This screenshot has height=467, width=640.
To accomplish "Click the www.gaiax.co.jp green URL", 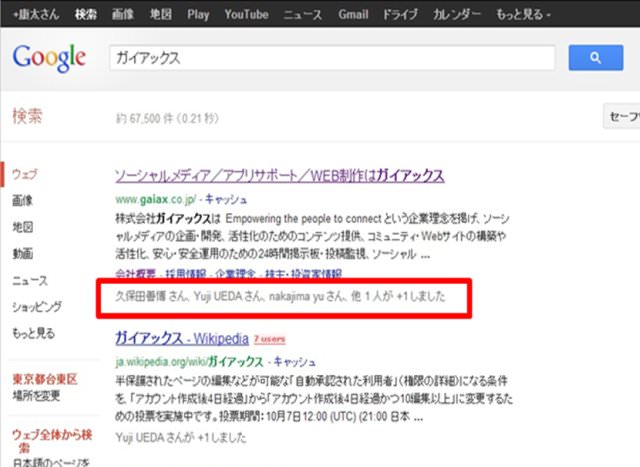I will tap(156, 200).
